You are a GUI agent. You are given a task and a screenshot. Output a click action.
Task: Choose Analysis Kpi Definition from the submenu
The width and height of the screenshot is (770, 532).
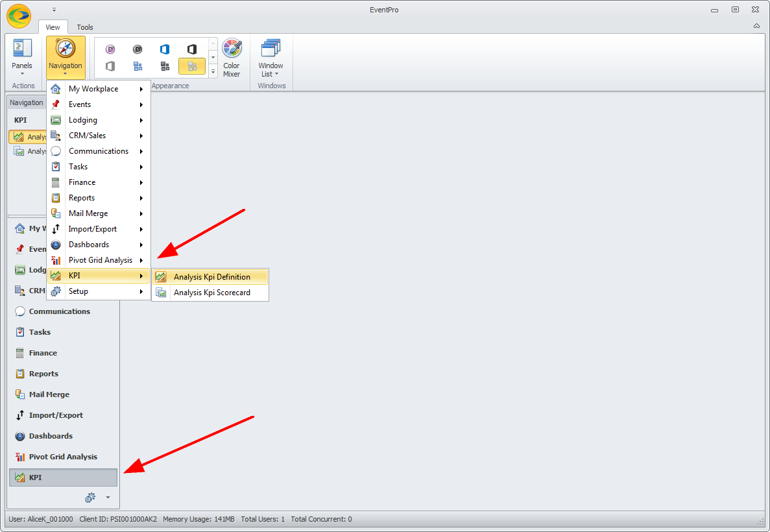click(210, 277)
